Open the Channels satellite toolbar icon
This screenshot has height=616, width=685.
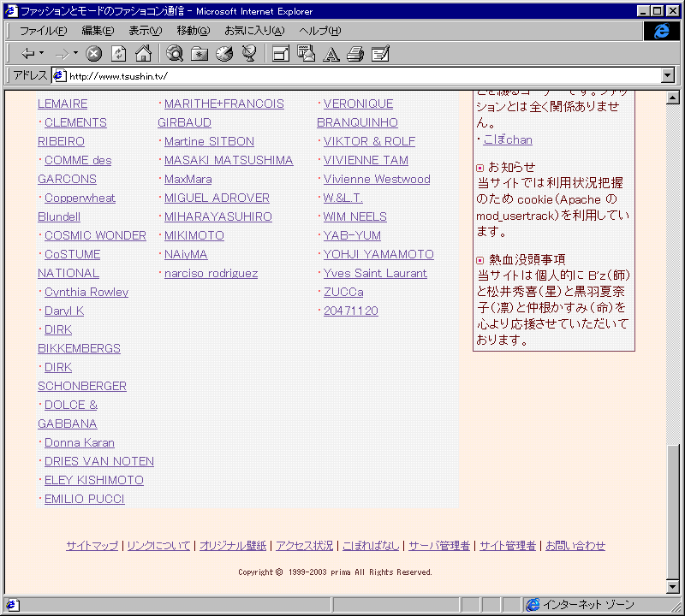[x=249, y=54]
